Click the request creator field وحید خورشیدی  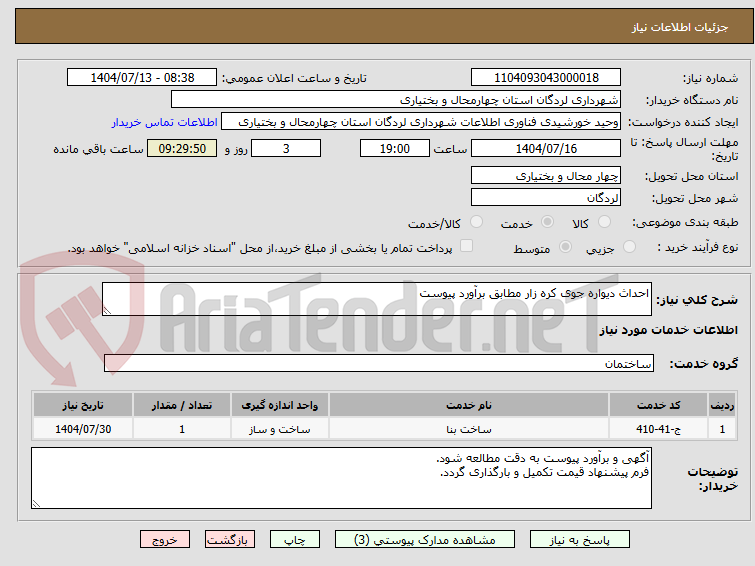click(421, 122)
